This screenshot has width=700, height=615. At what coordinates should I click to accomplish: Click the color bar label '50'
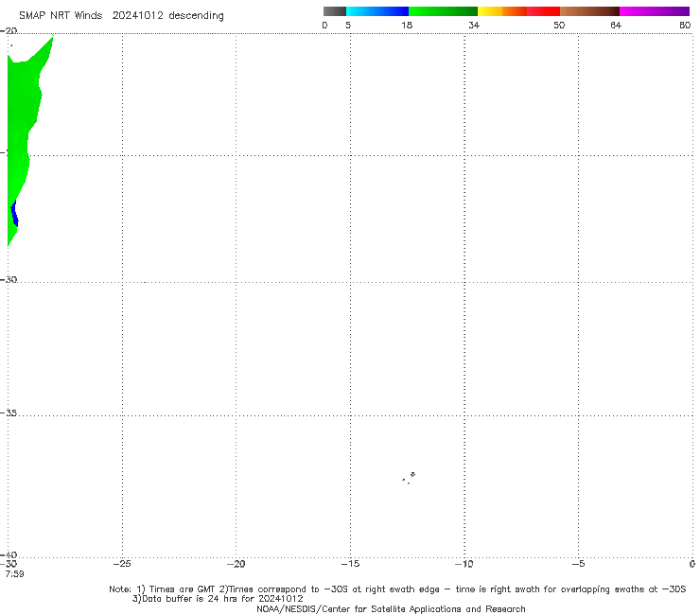coord(559,25)
